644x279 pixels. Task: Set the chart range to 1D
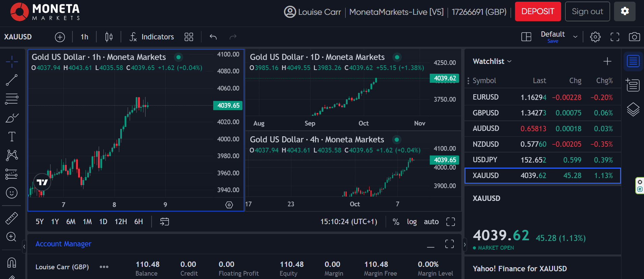103,222
